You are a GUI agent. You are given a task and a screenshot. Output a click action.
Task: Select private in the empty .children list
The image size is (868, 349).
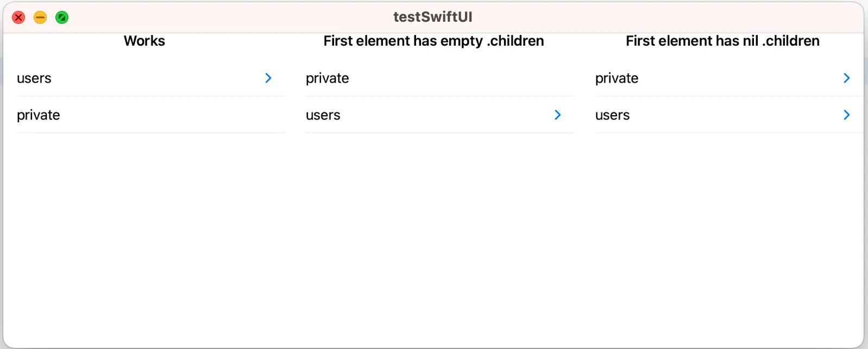tap(328, 78)
